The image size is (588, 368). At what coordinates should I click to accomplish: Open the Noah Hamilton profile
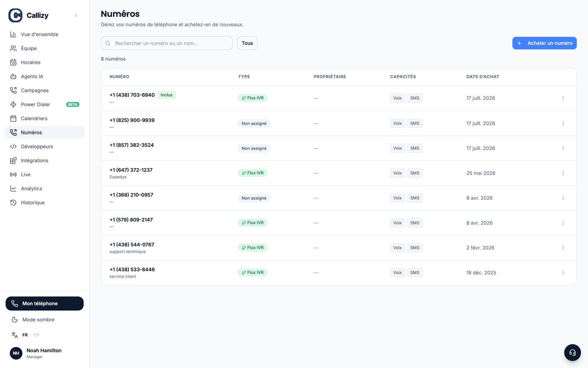click(x=44, y=353)
